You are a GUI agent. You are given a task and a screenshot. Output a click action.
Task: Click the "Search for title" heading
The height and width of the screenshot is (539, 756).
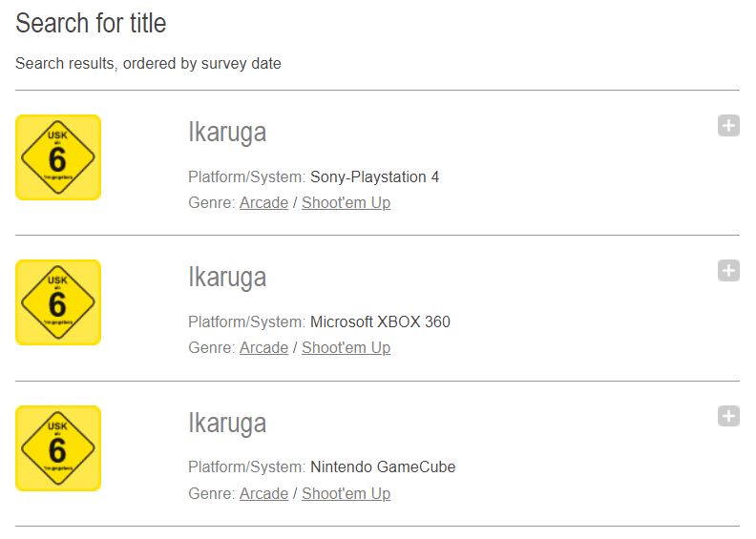point(92,23)
